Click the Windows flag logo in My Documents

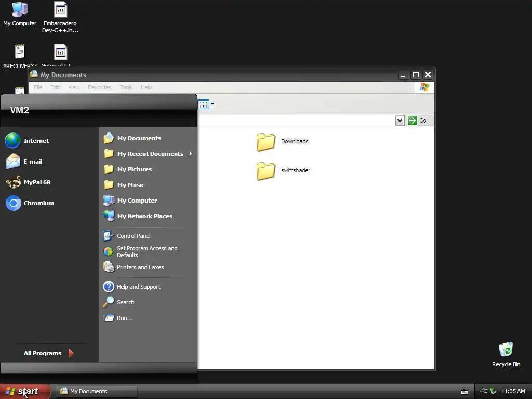pyautogui.click(x=424, y=87)
